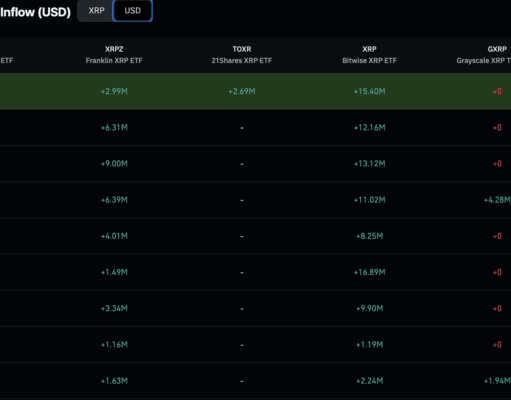The width and height of the screenshot is (511, 400).
Task: Click the +13.12M Bitwise value
Action: [x=369, y=164]
